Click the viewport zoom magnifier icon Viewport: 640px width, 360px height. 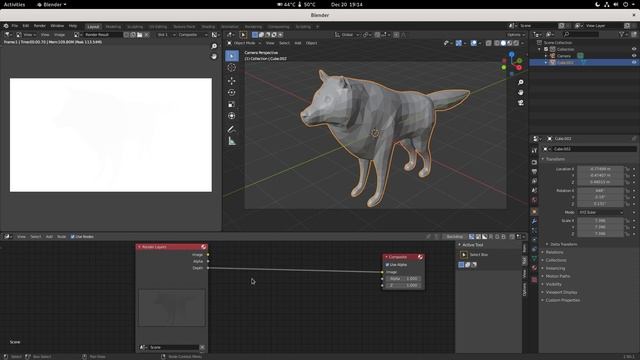521,82
